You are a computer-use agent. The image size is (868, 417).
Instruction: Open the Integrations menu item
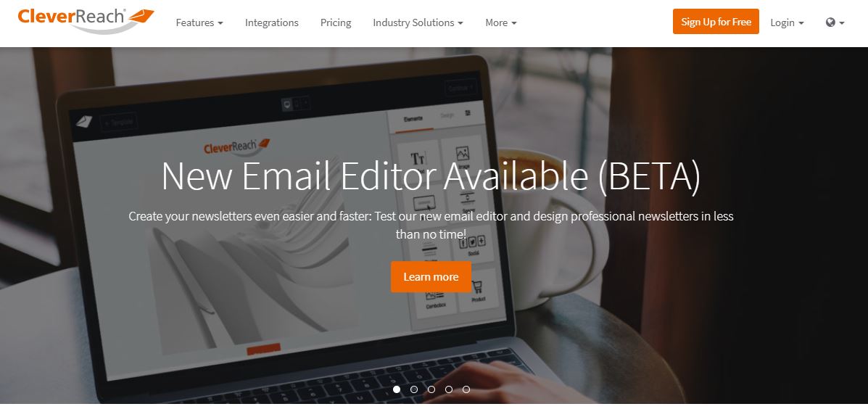[x=272, y=22]
